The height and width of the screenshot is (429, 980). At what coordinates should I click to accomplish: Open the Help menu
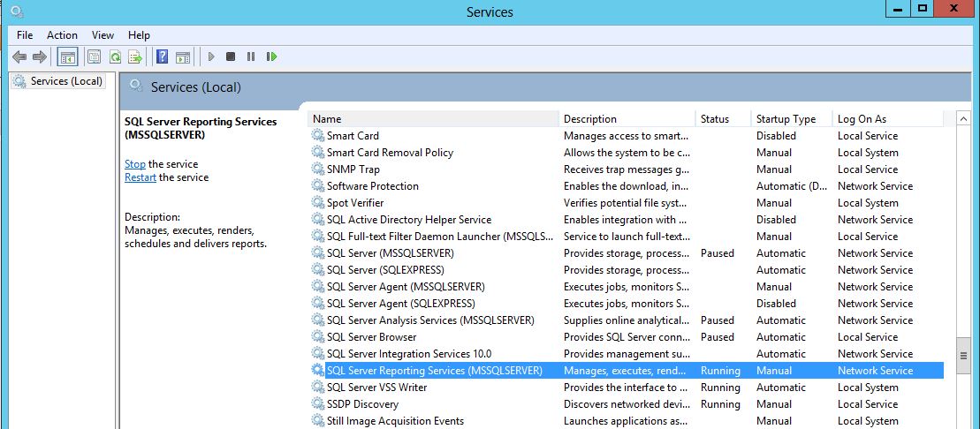pyautogui.click(x=139, y=35)
